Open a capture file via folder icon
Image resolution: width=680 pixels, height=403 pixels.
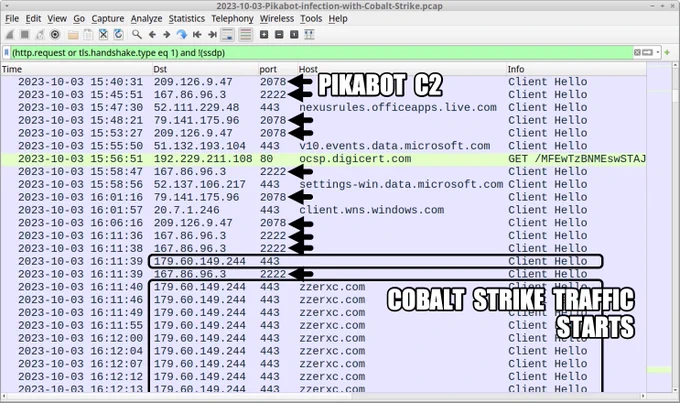pos(73,35)
